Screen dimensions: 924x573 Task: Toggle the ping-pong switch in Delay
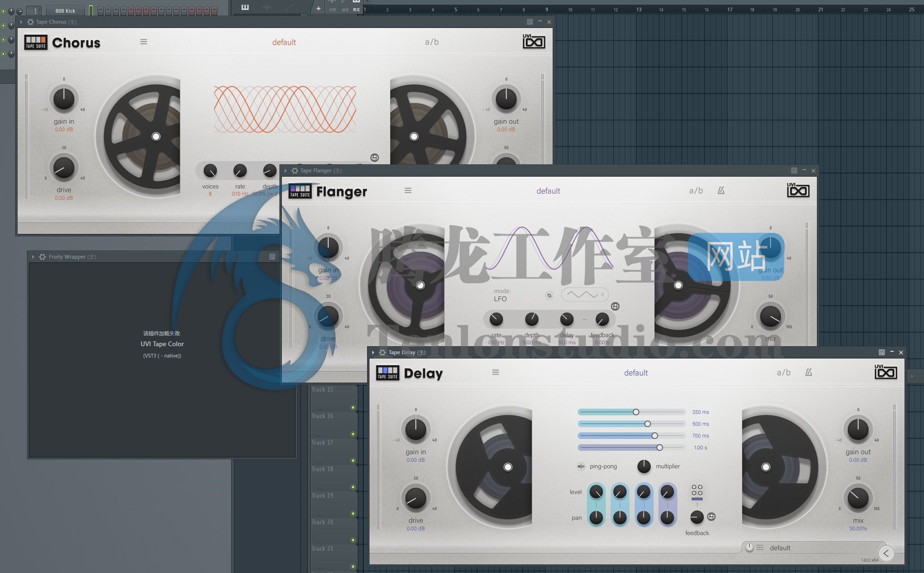click(581, 466)
